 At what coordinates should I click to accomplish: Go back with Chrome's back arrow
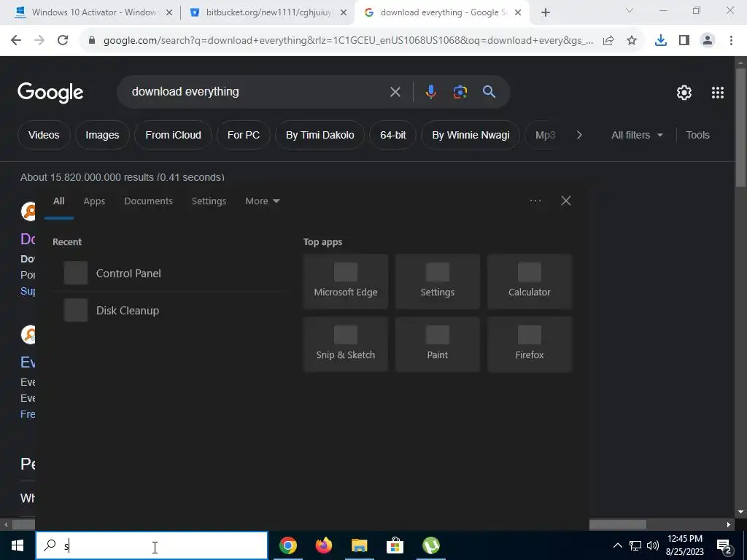[16, 41]
